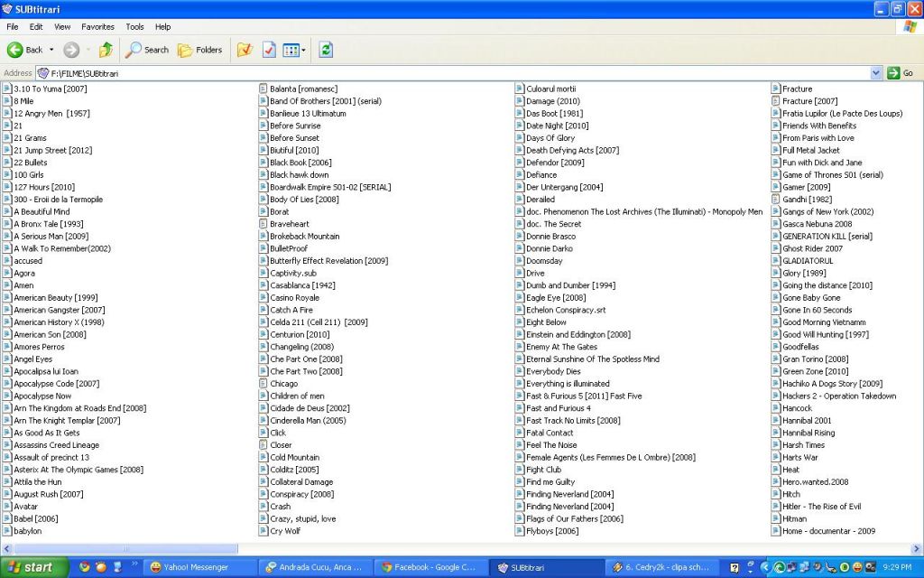Toggle the Folders pane

[x=200, y=50]
